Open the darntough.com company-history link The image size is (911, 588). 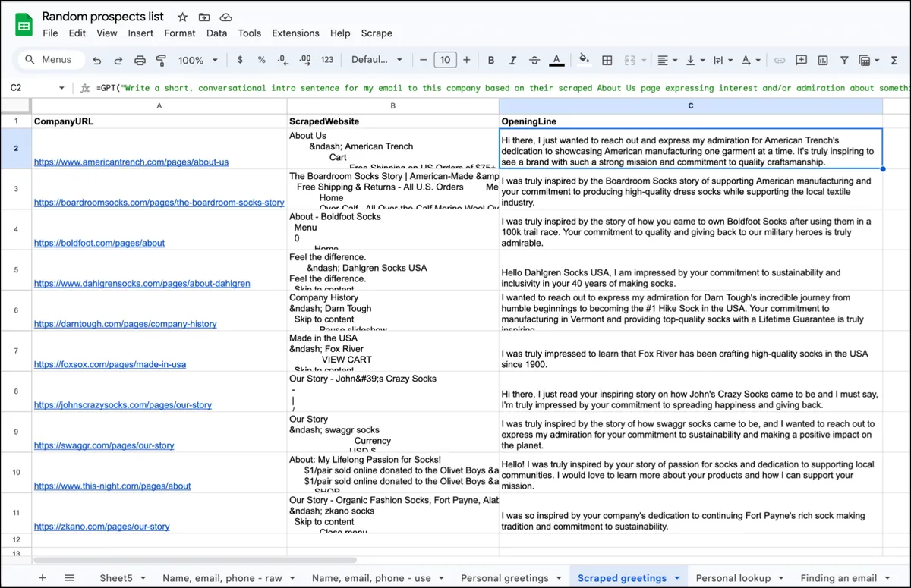pos(125,324)
